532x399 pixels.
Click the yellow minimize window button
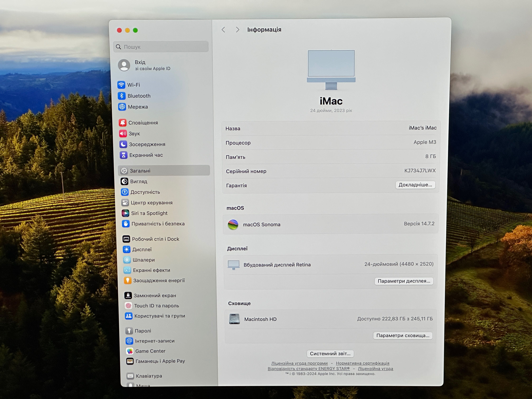pos(127,30)
